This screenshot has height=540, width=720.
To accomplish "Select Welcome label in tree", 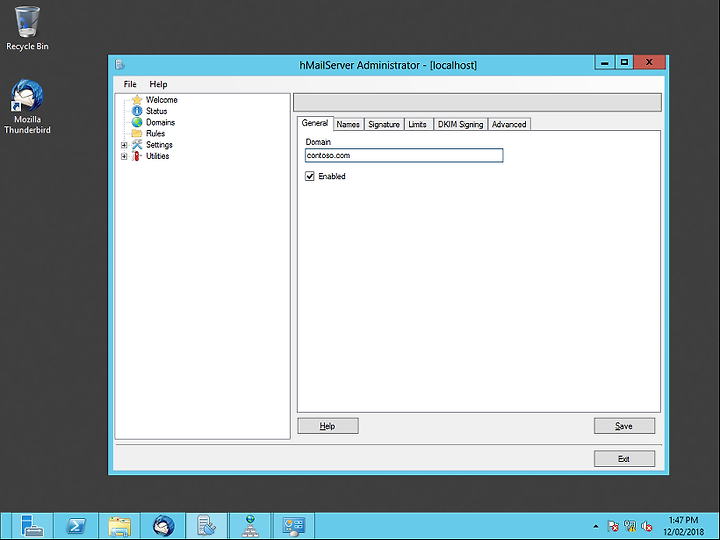I will (x=162, y=100).
